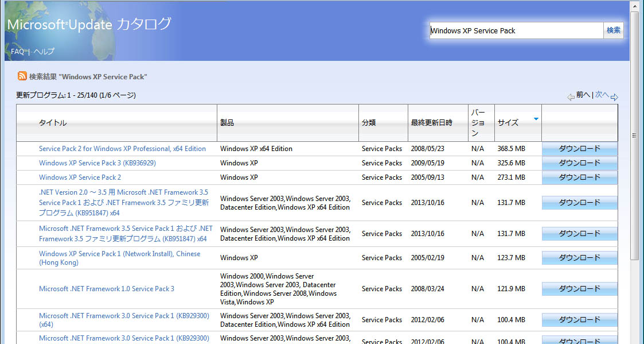Click the 2008/03/24 date cell
644x344 pixels.
[428, 289]
